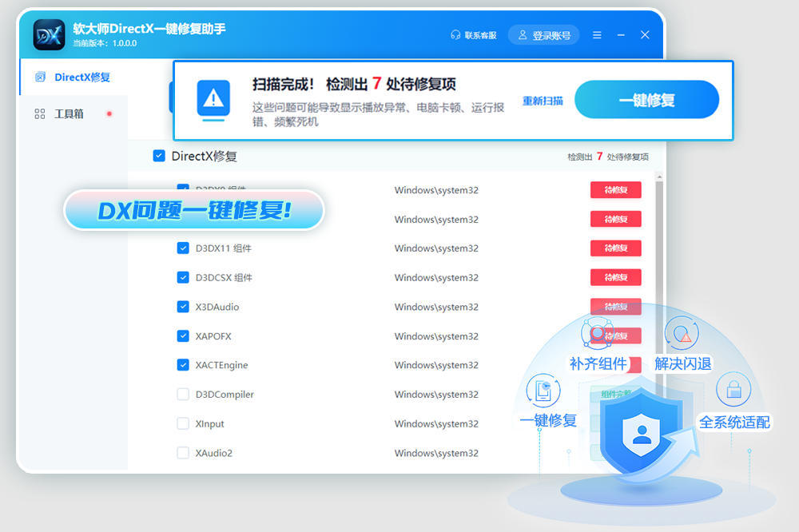Close the 软大师 window
799x532 pixels.
pyautogui.click(x=645, y=34)
